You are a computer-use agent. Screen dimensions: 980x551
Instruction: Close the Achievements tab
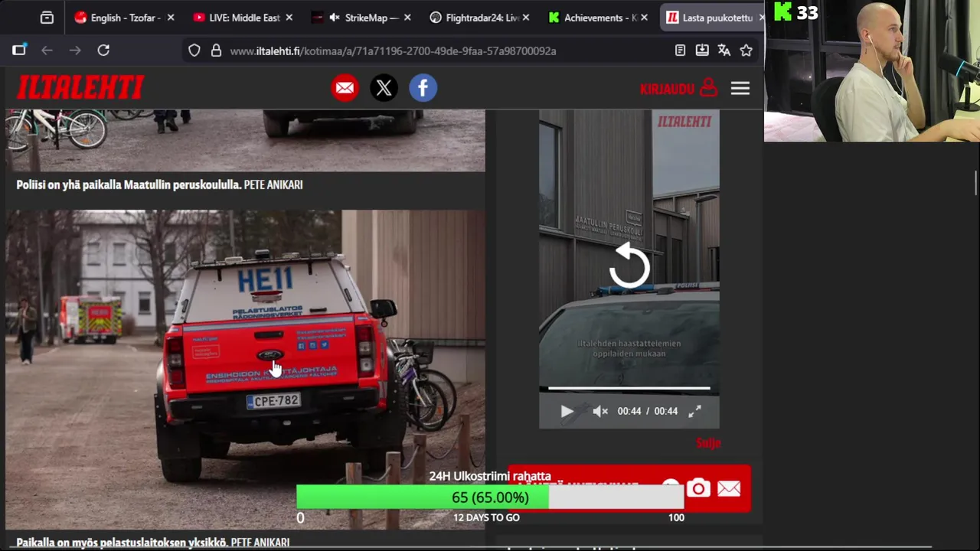point(644,18)
